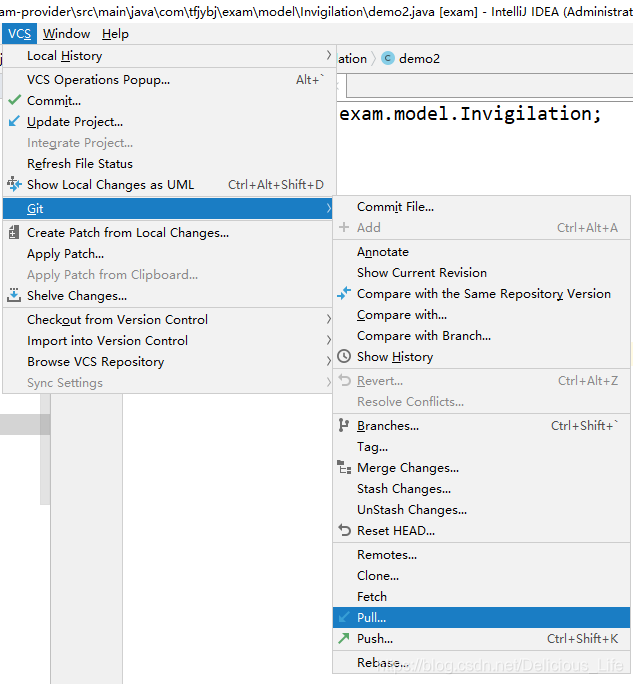
Task: Choose Clone... menu item
Action: point(481,575)
